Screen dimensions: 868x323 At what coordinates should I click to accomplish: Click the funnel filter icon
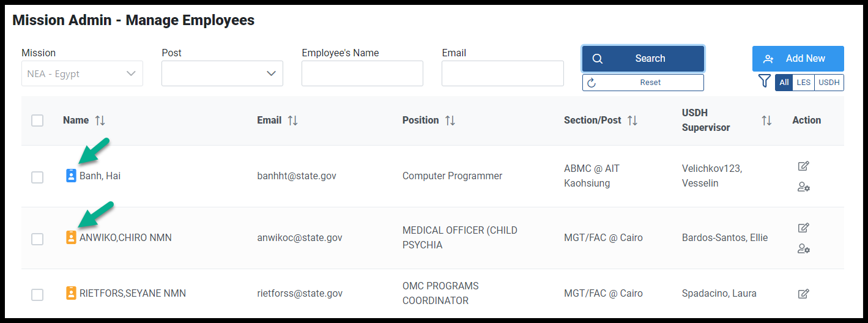click(x=765, y=81)
